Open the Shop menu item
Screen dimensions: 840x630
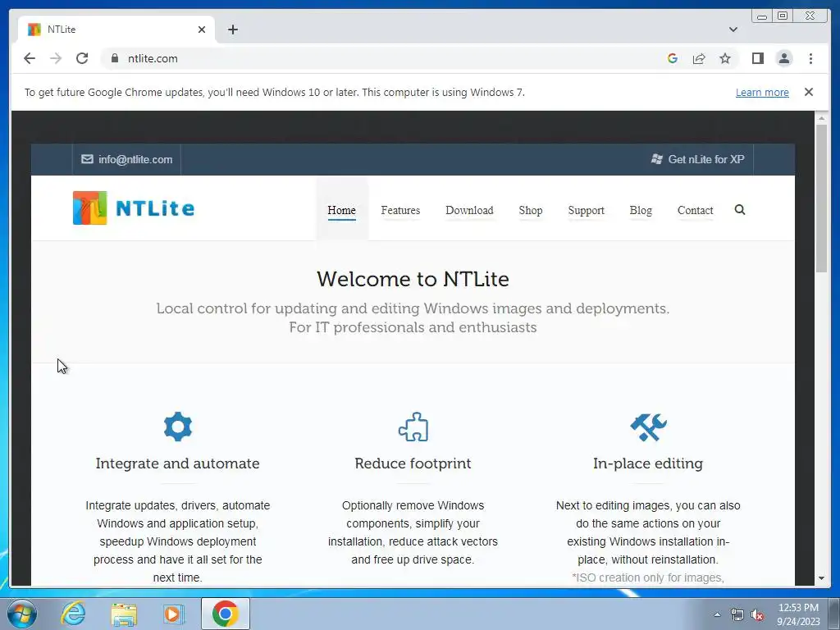point(531,211)
